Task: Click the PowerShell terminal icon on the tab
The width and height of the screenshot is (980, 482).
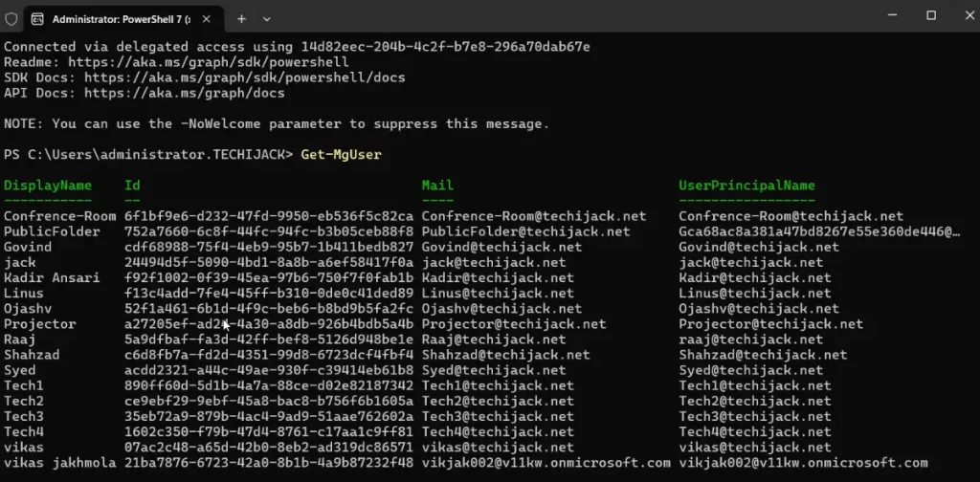Action: (x=38, y=18)
